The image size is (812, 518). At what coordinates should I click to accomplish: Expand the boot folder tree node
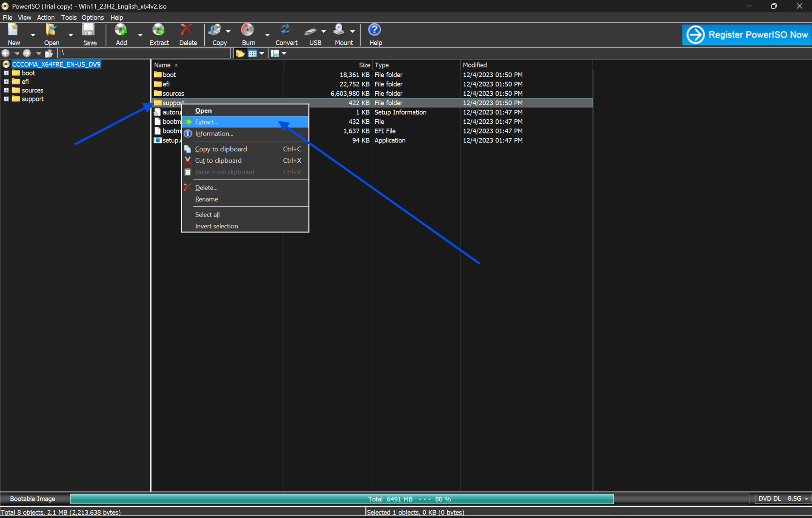(x=6, y=73)
